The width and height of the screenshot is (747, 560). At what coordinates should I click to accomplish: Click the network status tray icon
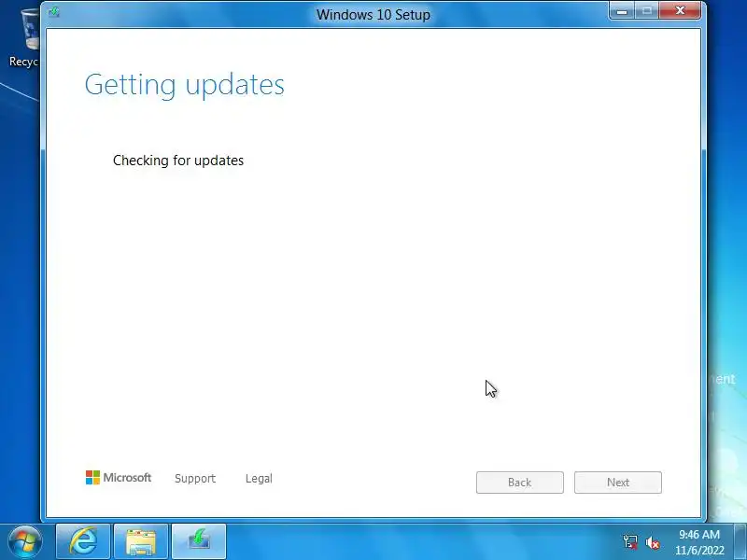[630, 542]
